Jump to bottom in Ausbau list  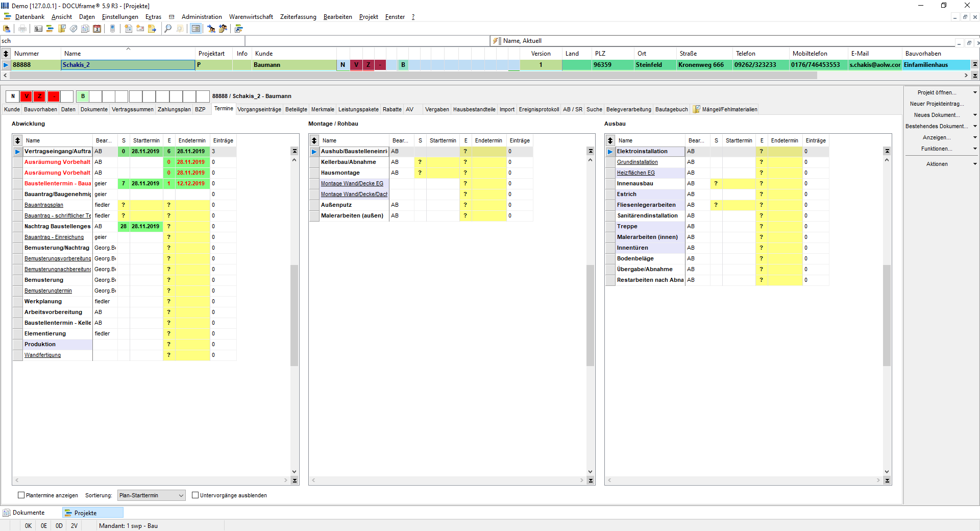887,480
